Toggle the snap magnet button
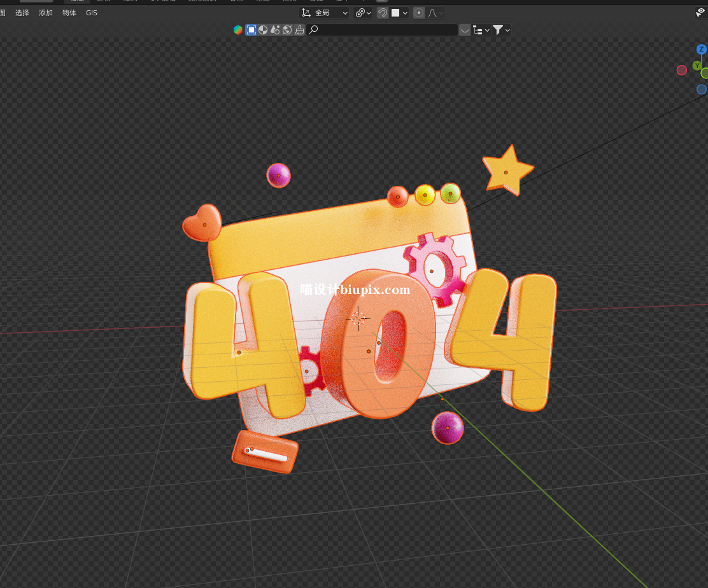Screen dimensions: 708x588 [383, 13]
